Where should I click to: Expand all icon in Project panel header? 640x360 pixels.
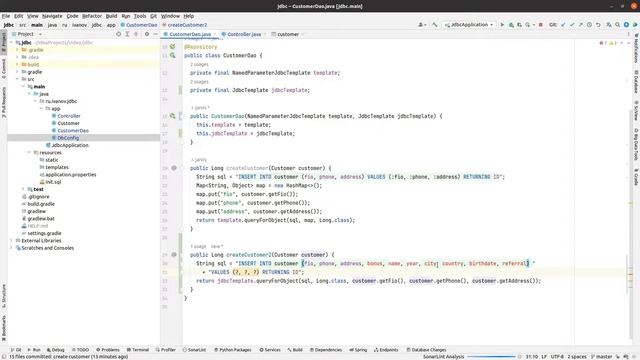127,34
